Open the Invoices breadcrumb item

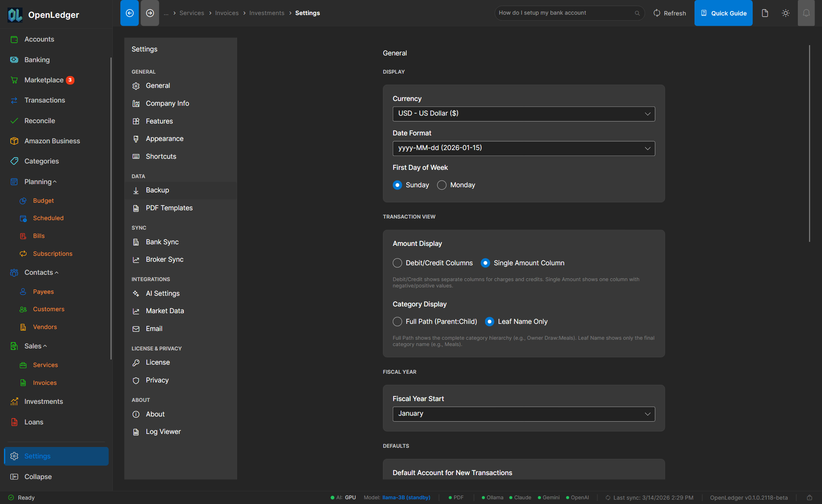(226, 13)
